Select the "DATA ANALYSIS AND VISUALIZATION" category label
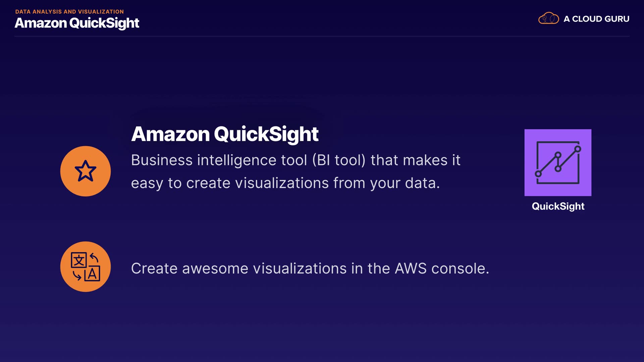This screenshot has width=644, height=362. (69, 12)
